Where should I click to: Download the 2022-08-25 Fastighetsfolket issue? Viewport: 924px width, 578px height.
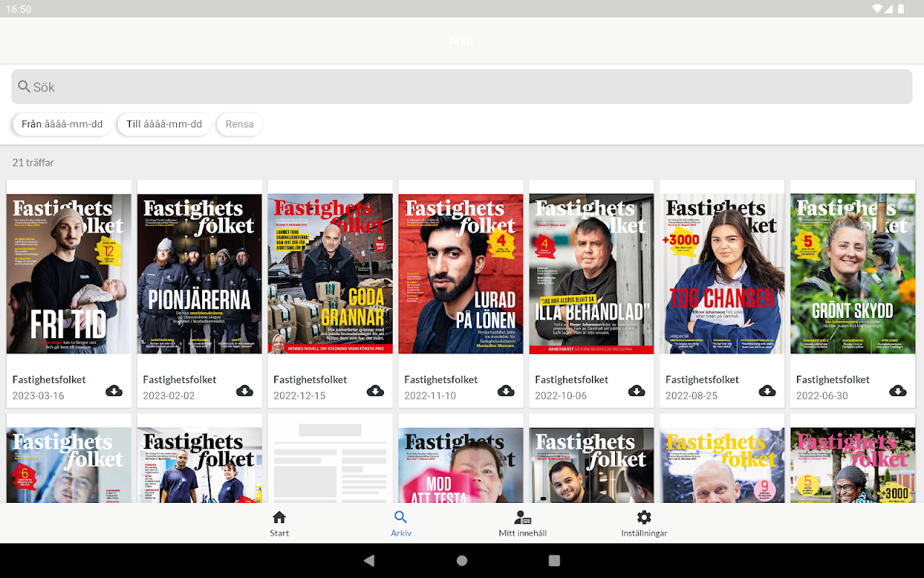point(767,391)
